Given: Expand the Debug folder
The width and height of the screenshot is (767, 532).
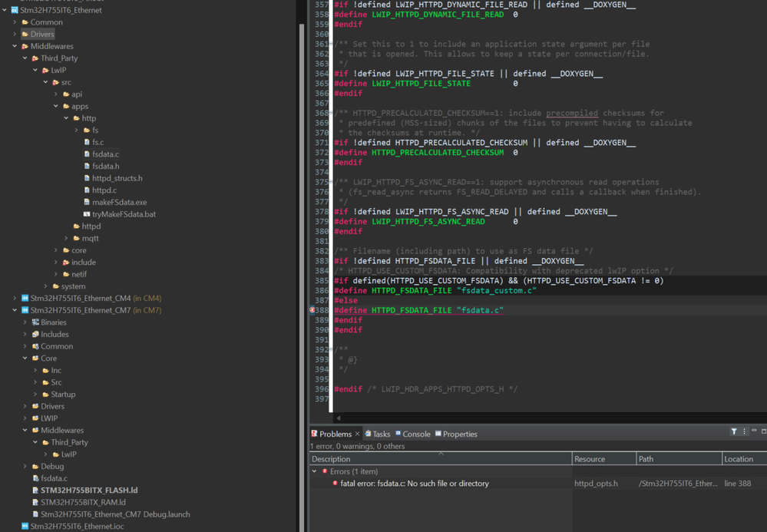Looking at the screenshot, I should pyautogui.click(x=25, y=467).
